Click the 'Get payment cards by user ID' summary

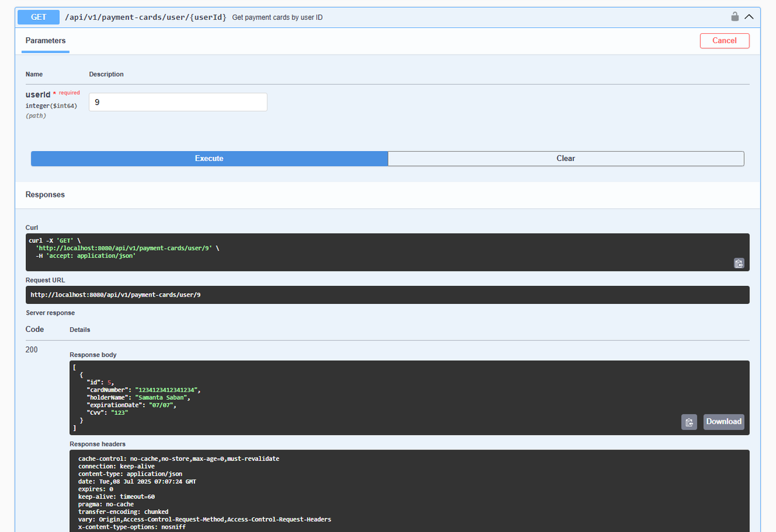point(277,17)
